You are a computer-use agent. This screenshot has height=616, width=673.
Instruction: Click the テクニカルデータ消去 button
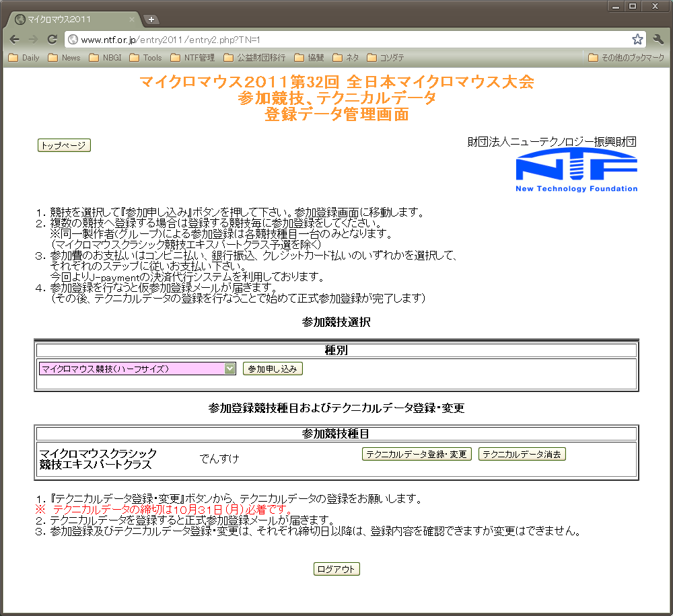pos(522,454)
